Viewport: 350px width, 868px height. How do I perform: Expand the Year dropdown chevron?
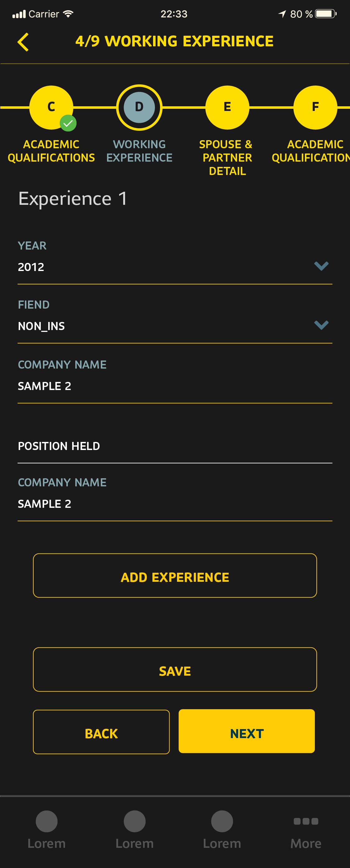[321, 266]
